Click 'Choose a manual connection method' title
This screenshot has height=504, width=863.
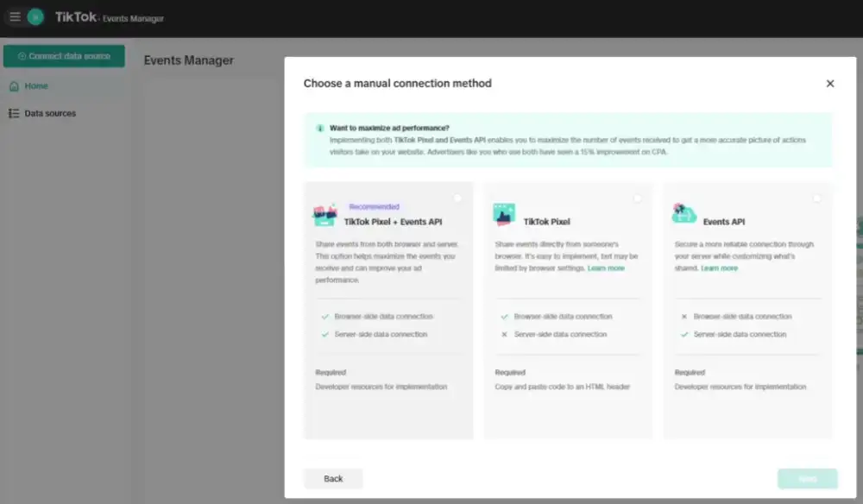pos(397,84)
